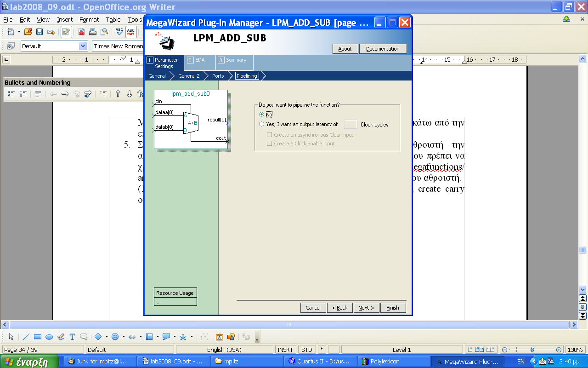The width and height of the screenshot is (588, 368).
Task: Toggle INSRT insert mode in status bar
Action: (285, 350)
